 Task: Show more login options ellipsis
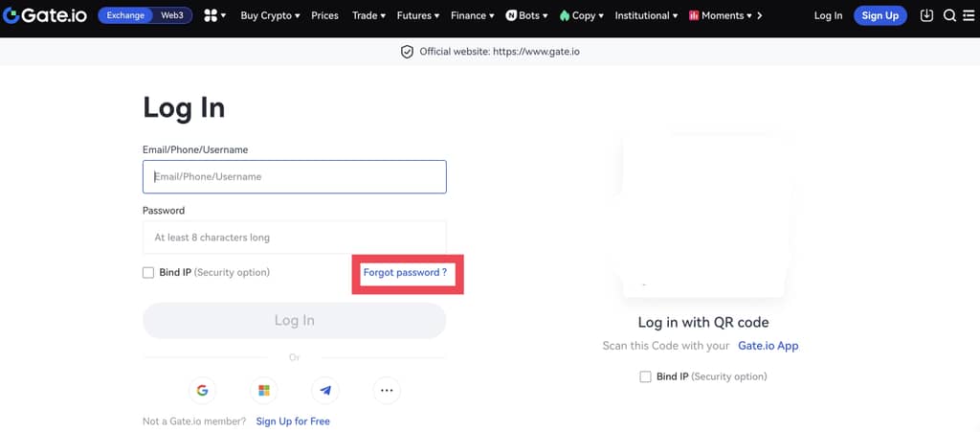click(x=387, y=391)
